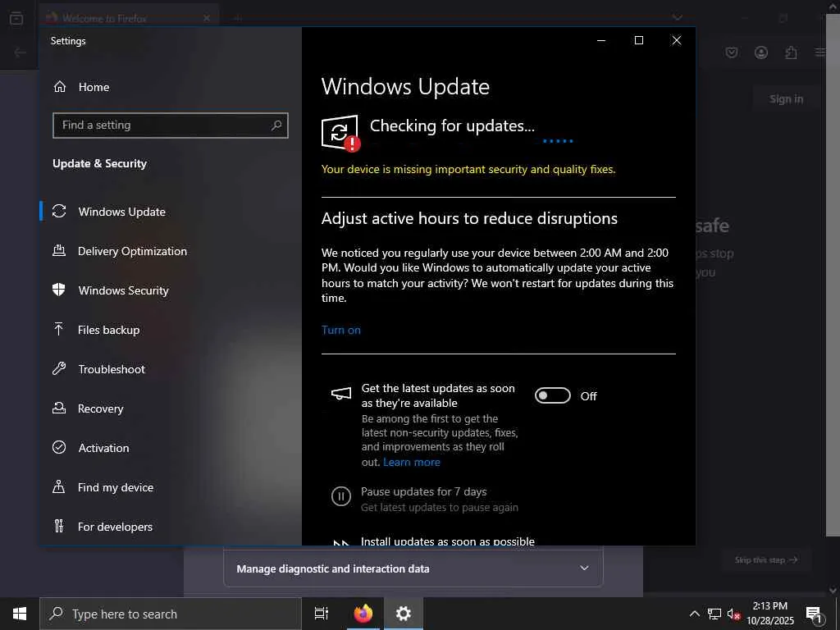Image resolution: width=840 pixels, height=630 pixels.
Task: Open Files backup settings
Action: pos(109,330)
